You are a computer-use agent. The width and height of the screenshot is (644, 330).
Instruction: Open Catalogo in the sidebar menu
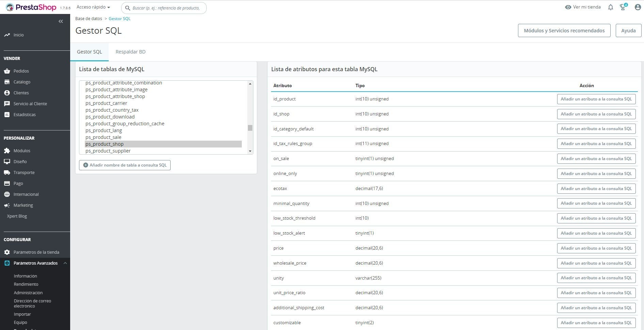pyautogui.click(x=22, y=82)
